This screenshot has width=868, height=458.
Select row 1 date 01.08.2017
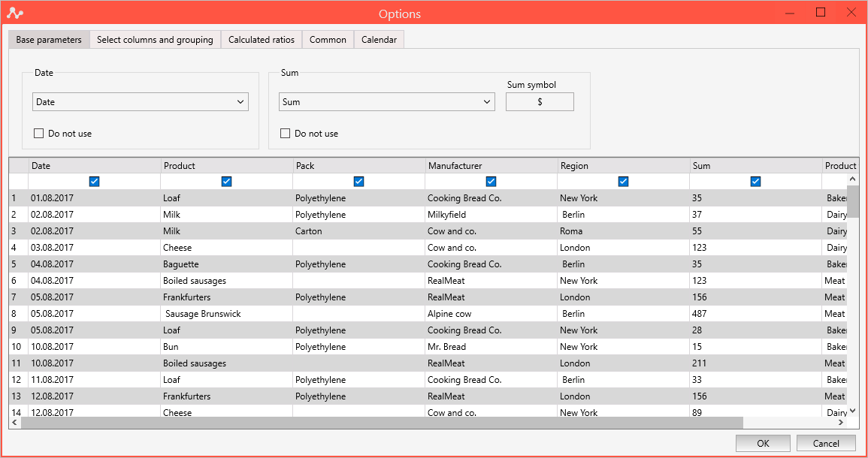point(95,198)
